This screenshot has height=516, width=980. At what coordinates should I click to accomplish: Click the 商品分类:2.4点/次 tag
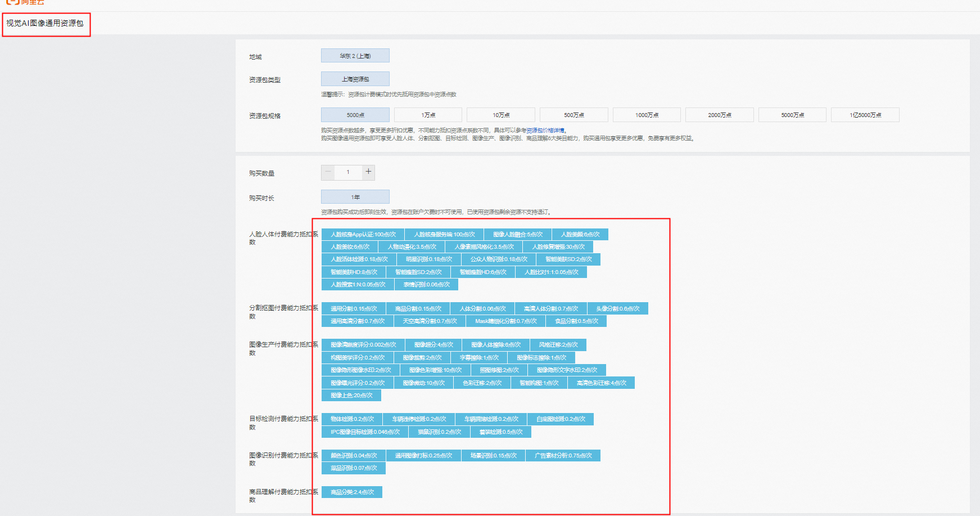[x=352, y=492]
